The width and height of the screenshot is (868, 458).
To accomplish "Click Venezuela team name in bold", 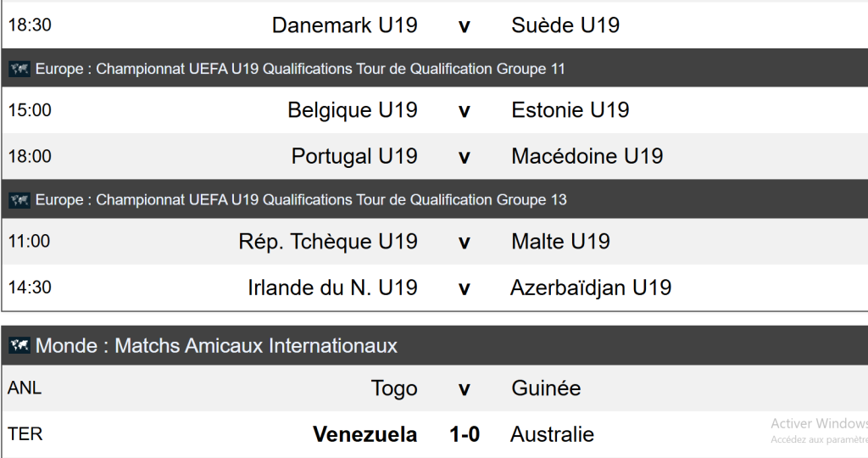I will point(364,435).
